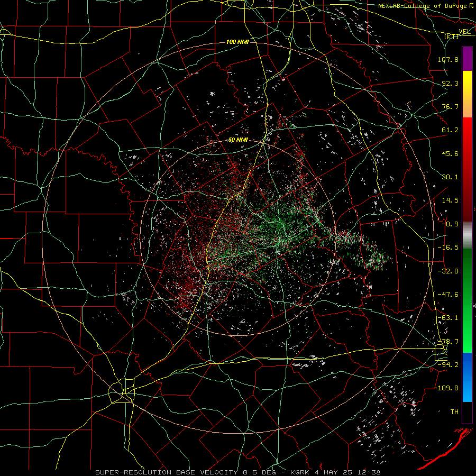Click the "[KT]" units label

click(x=452, y=36)
